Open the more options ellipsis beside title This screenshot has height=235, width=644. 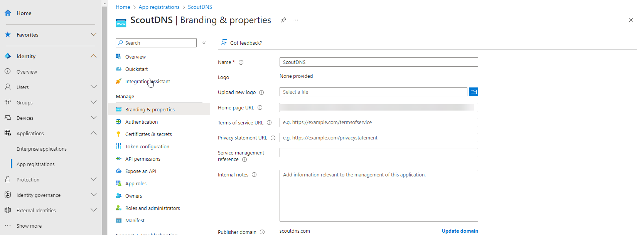pyautogui.click(x=296, y=20)
